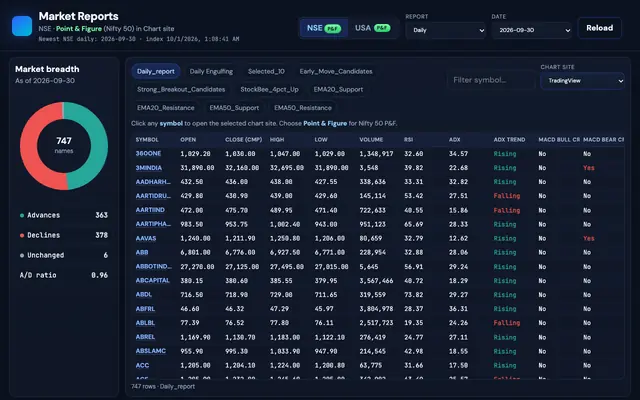Switch to the NSE market toggle

tap(323, 28)
